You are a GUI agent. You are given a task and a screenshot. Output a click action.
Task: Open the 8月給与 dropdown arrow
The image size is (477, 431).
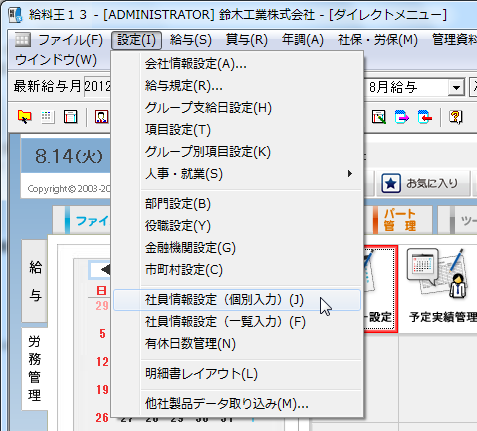coord(456,88)
